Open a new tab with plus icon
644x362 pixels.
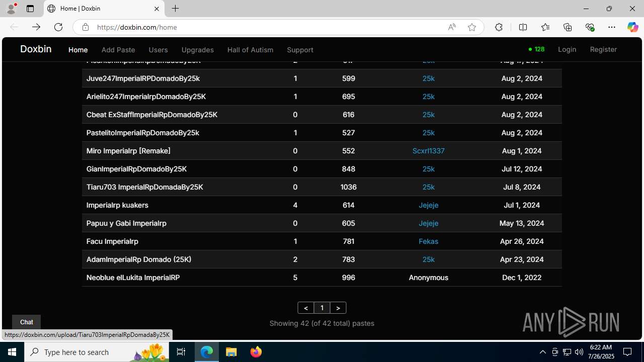pos(176,9)
